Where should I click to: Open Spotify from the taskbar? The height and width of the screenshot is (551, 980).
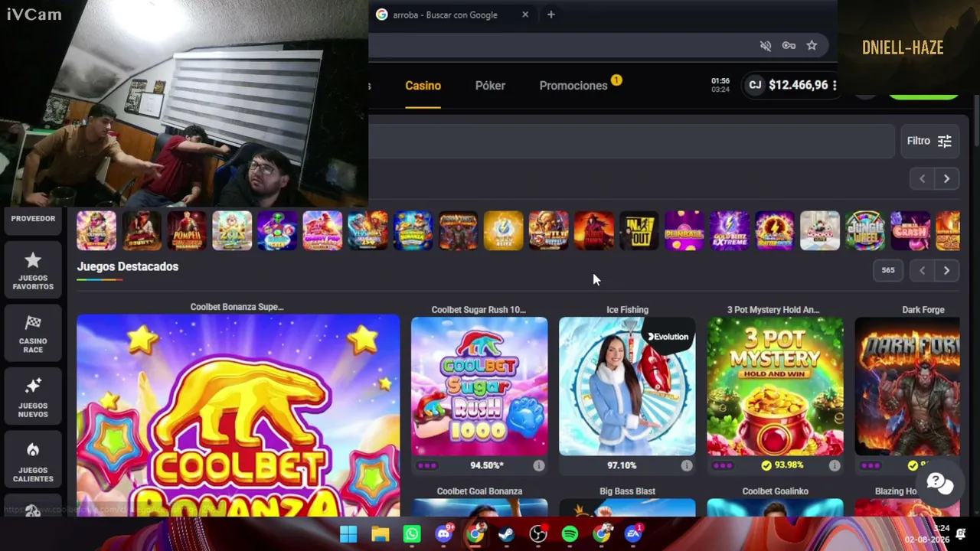click(570, 533)
